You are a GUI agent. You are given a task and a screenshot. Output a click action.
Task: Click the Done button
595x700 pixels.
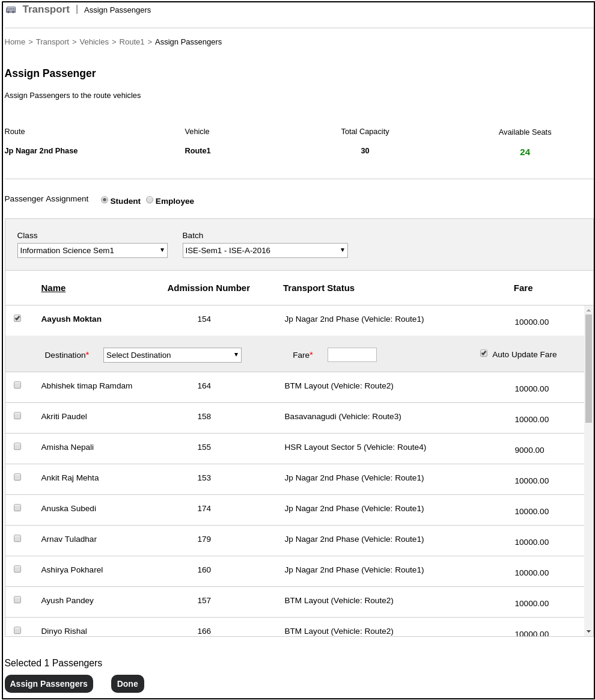(127, 684)
